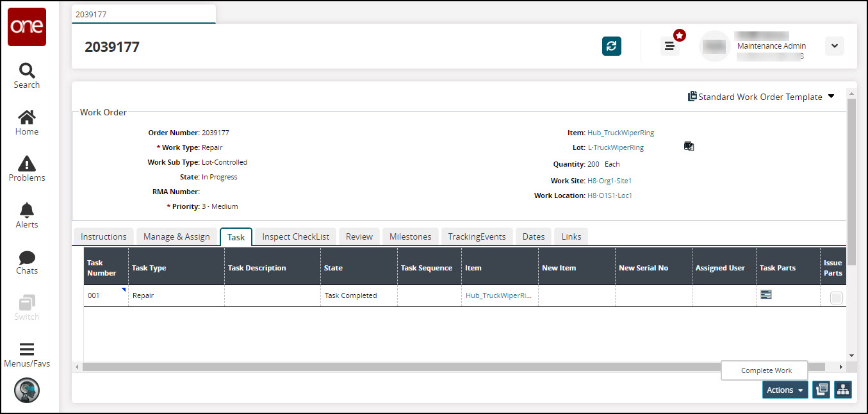Screen dimensions: 868x414
Task: Click the hierarchy icon at bottom right
Action: 843,390
